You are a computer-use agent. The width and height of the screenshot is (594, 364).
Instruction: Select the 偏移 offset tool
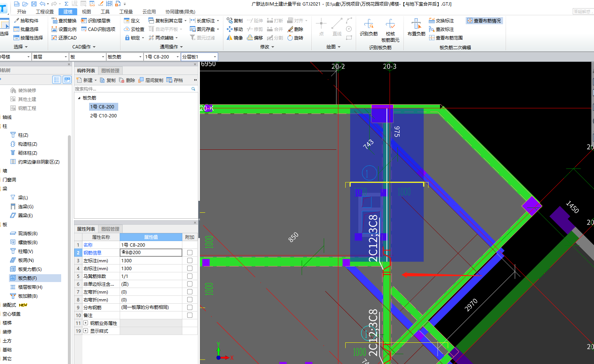(x=255, y=38)
